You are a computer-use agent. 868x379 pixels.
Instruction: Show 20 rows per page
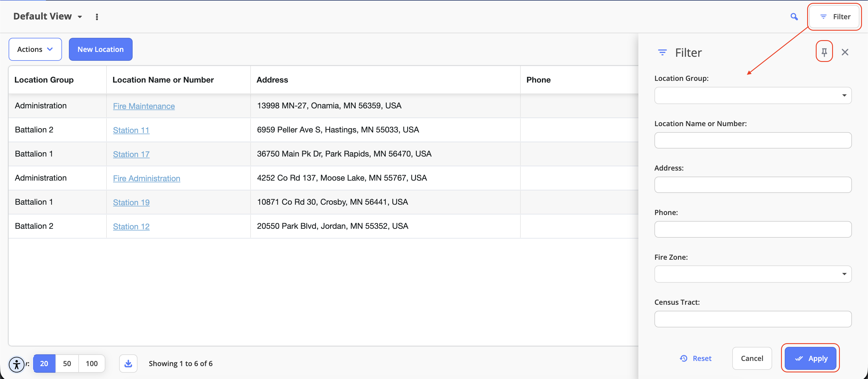pyautogui.click(x=44, y=363)
